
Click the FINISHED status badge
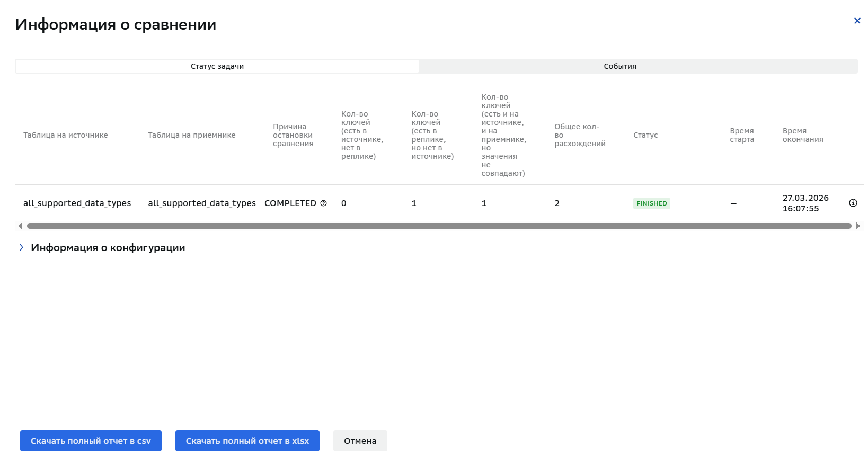coord(652,203)
